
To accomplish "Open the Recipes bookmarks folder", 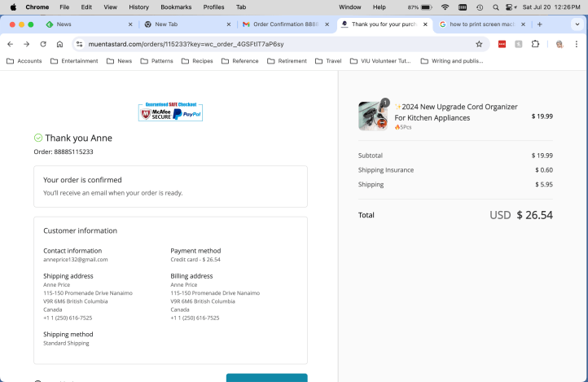I will 198,61.
